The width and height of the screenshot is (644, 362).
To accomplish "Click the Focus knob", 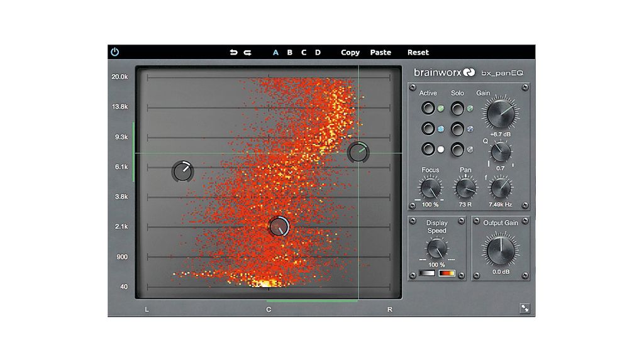I will coord(430,189).
